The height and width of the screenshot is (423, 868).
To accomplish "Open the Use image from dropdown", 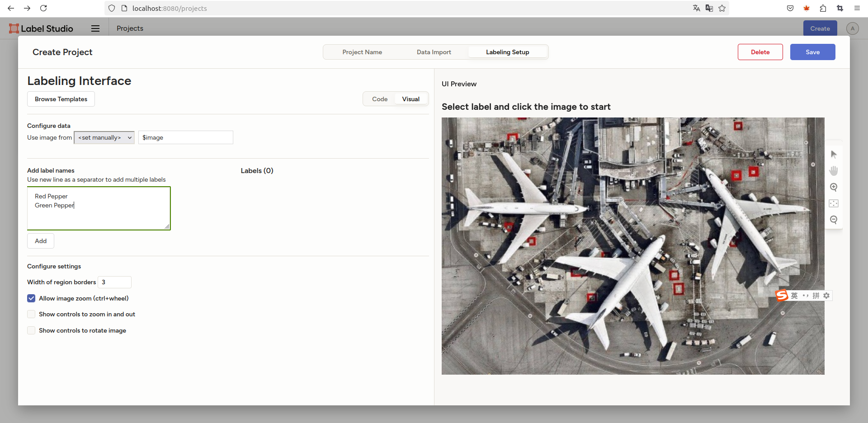I will pos(104,137).
